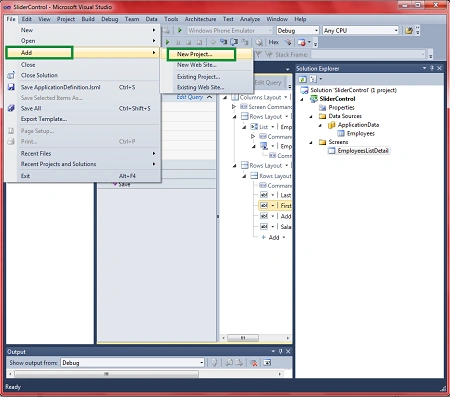Click the Hex display toggle in the debug toolbar

click(x=274, y=42)
